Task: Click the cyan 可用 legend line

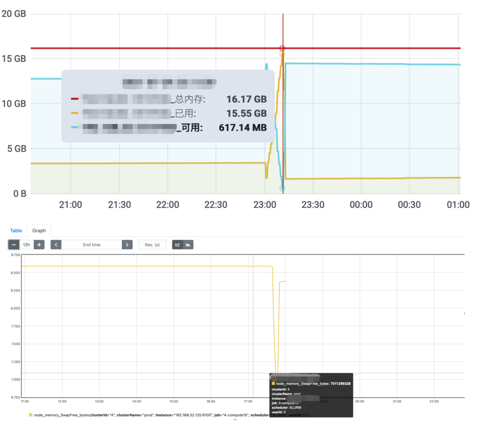Action: 75,127
